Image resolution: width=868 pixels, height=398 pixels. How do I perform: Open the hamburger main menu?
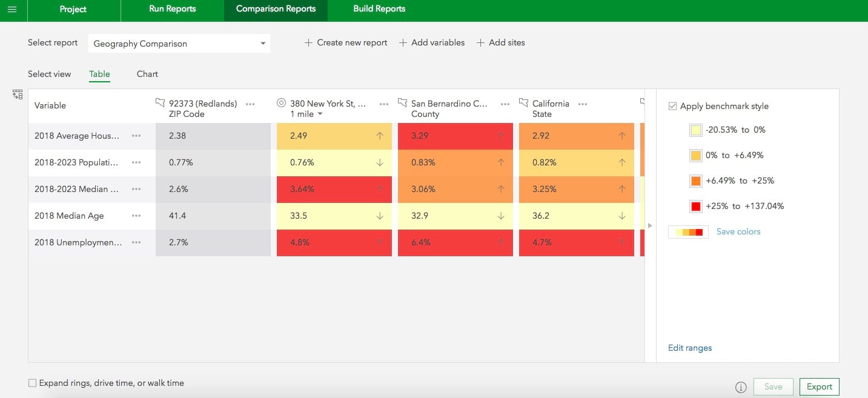(x=12, y=9)
